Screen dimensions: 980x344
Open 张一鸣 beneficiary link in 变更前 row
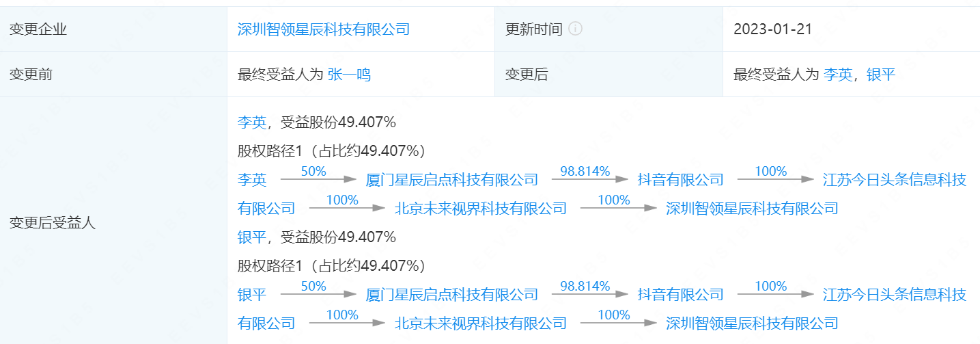(349, 75)
